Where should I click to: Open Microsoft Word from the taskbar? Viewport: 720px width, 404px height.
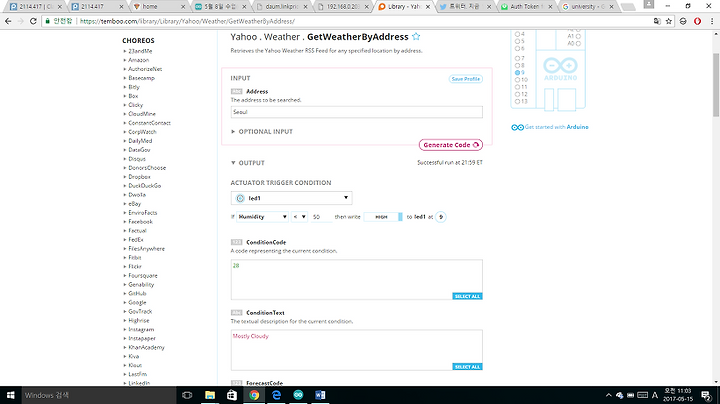pyautogui.click(x=320, y=395)
